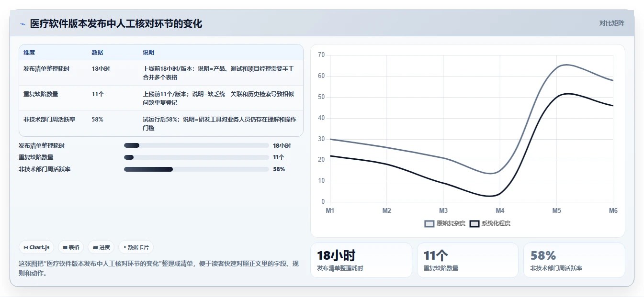Select the 进度 chip
The width and height of the screenshot is (644, 297).
(x=101, y=247)
